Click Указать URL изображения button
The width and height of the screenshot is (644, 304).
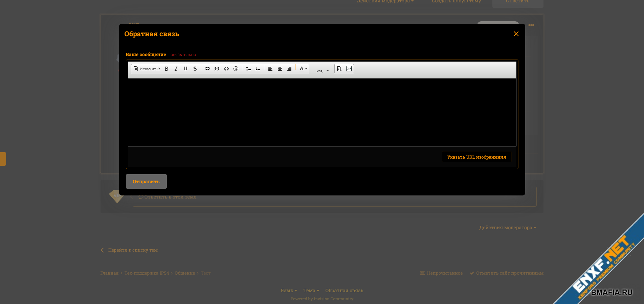pyautogui.click(x=476, y=157)
